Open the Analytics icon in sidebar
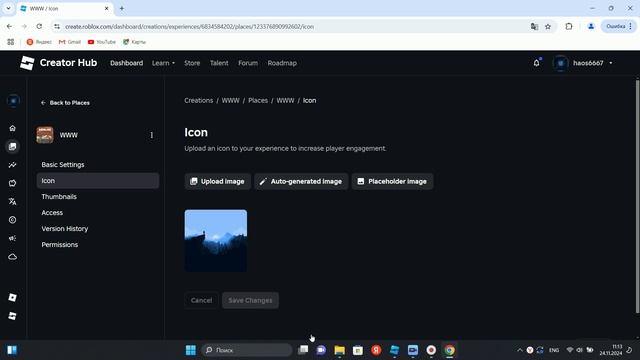The width and height of the screenshot is (640, 360). [x=13, y=165]
